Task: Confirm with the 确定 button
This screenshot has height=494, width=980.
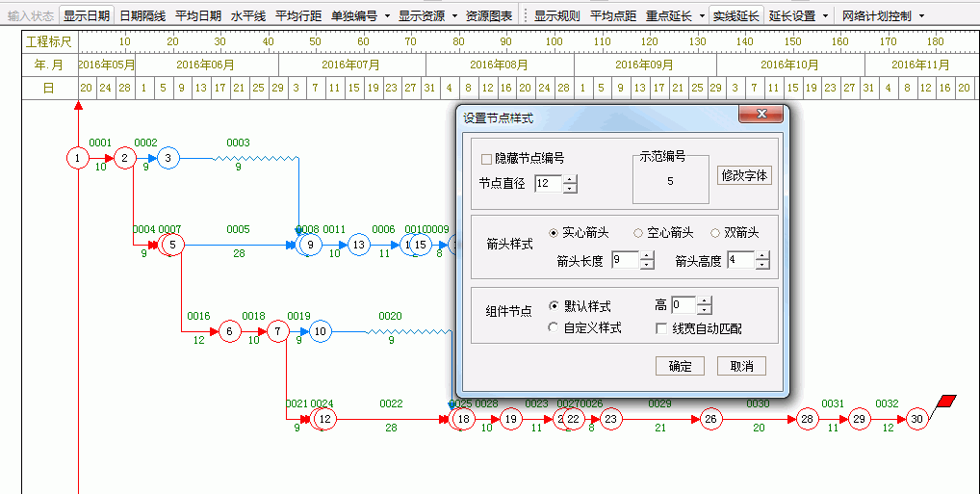Action: click(x=680, y=366)
